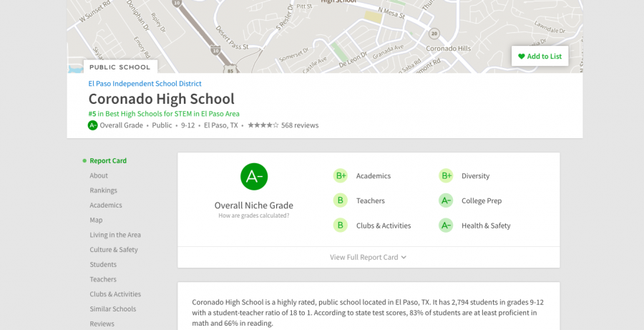Click the El Paso, TX location text

221,125
